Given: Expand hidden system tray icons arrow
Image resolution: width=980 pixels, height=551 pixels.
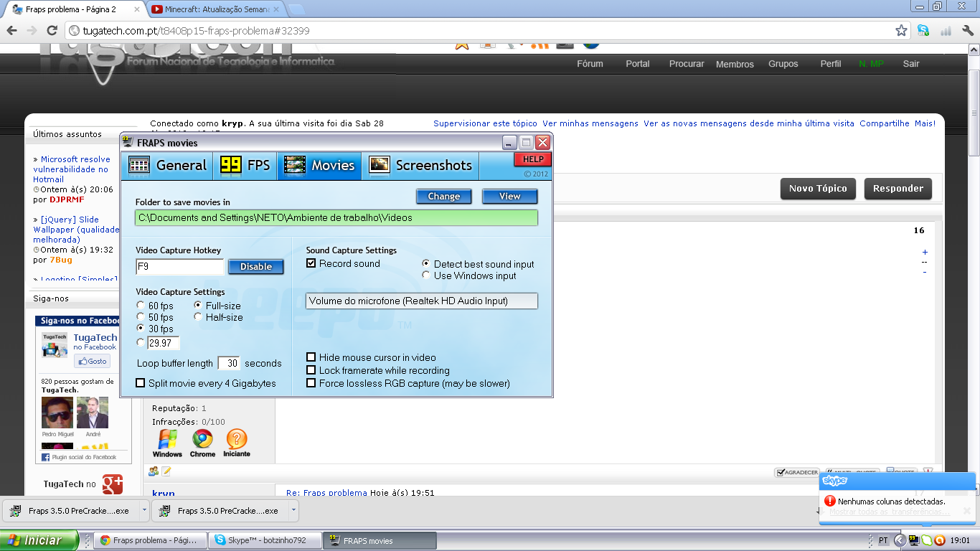Looking at the screenshot, I should click(900, 540).
